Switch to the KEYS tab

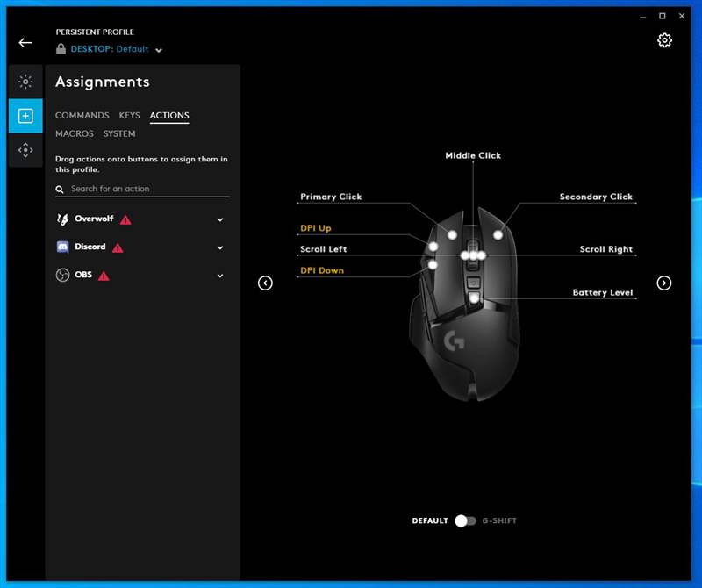[129, 116]
